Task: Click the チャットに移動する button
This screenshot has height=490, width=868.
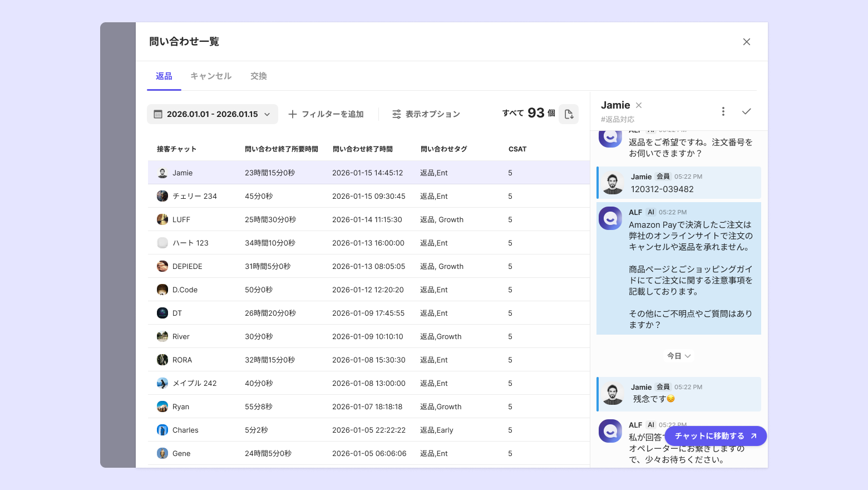Action: point(715,436)
